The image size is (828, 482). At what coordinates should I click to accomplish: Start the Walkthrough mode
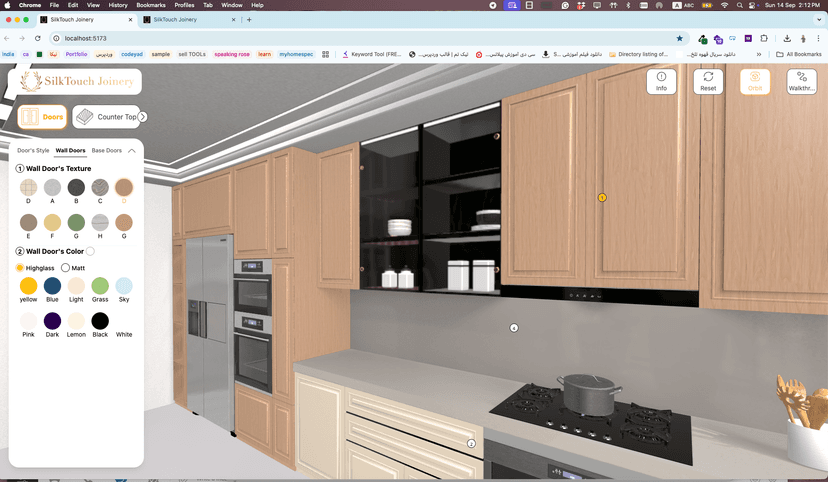pyautogui.click(x=801, y=81)
